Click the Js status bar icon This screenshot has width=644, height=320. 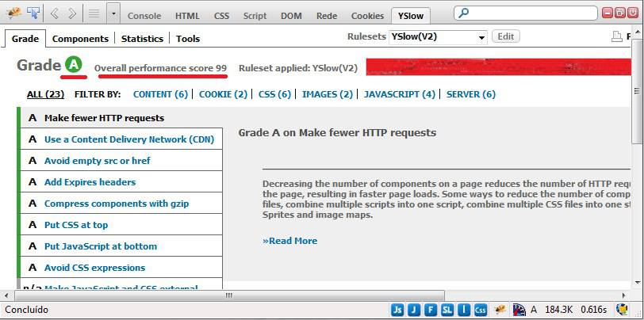click(x=397, y=310)
